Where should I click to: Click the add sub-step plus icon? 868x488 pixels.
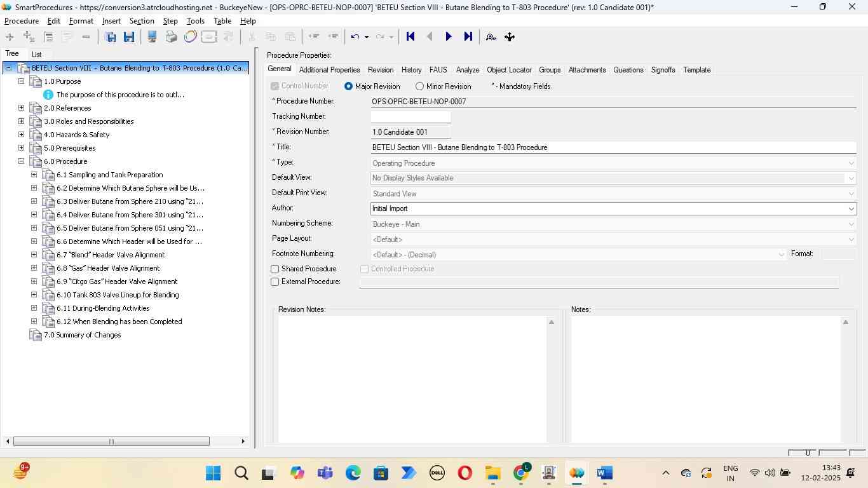[29, 37]
